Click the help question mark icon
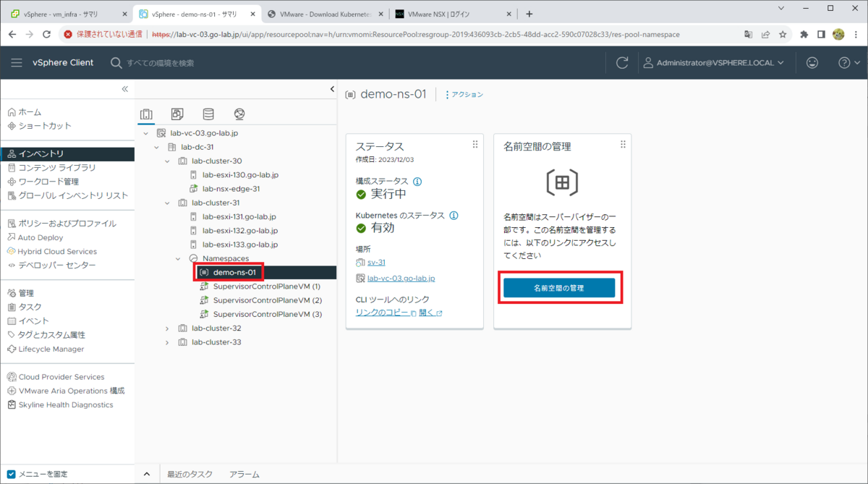 pos(845,62)
